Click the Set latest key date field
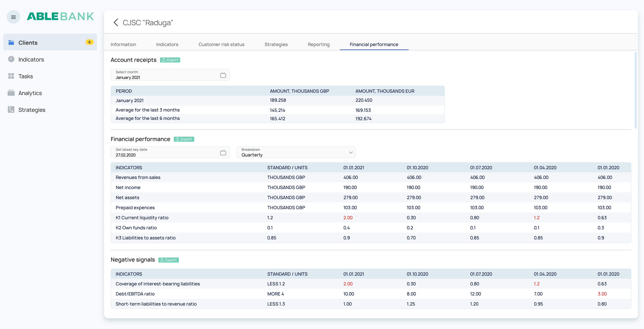 tap(165, 152)
